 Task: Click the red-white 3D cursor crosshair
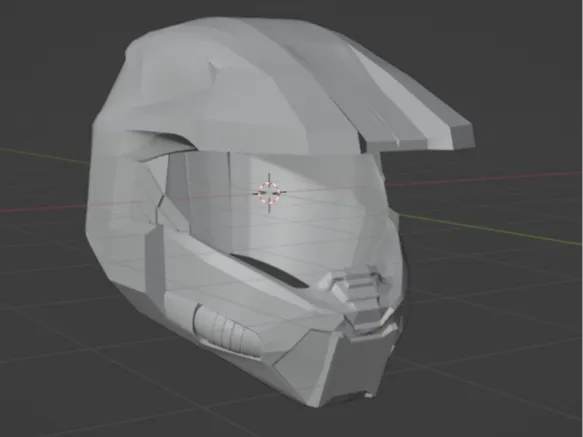tap(269, 193)
